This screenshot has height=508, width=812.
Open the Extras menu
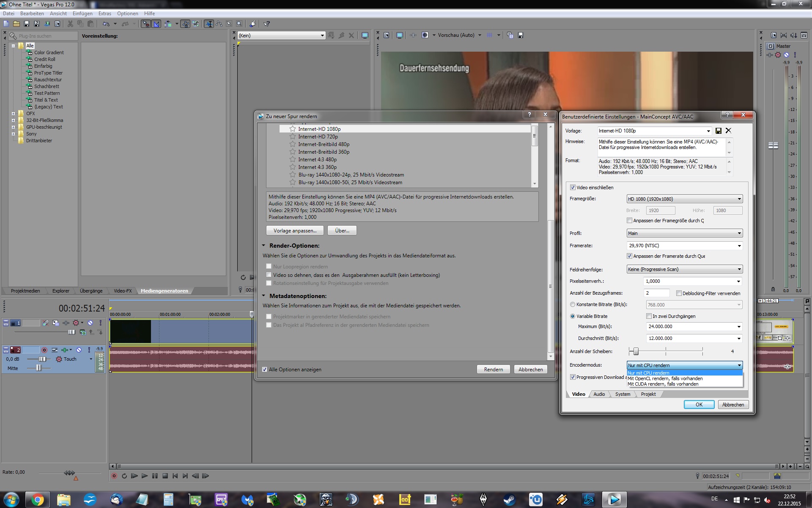pyautogui.click(x=105, y=14)
